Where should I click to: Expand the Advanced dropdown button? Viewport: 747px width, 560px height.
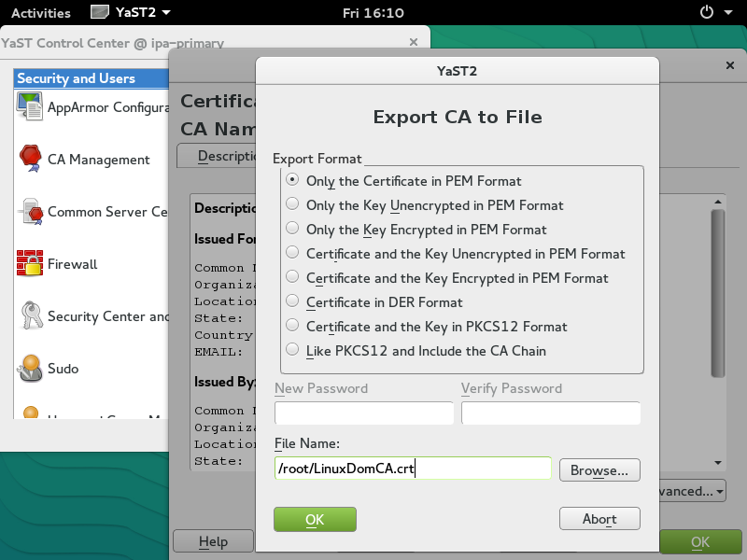coord(692,491)
